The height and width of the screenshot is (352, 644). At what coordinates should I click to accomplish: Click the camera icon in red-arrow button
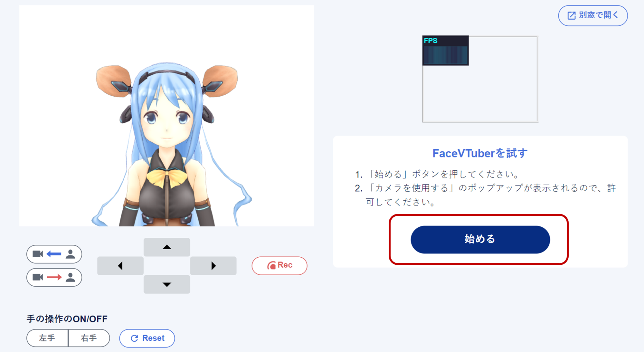(38, 277)
